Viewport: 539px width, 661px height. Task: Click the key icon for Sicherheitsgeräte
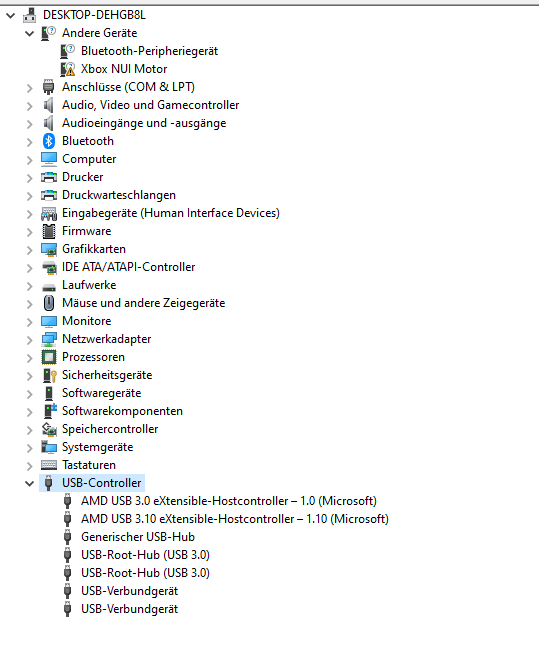pos(49,375)
